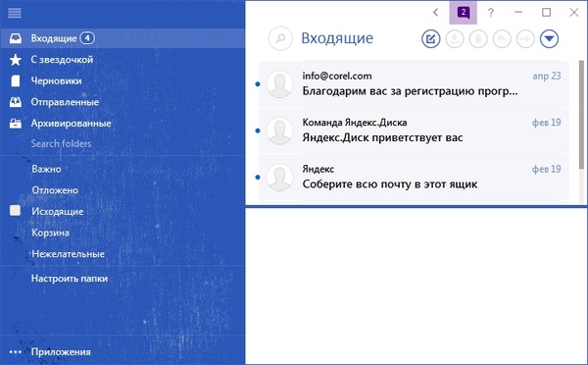
Task: Click the three dots icon beside Приложения
Action: [16, 352]
